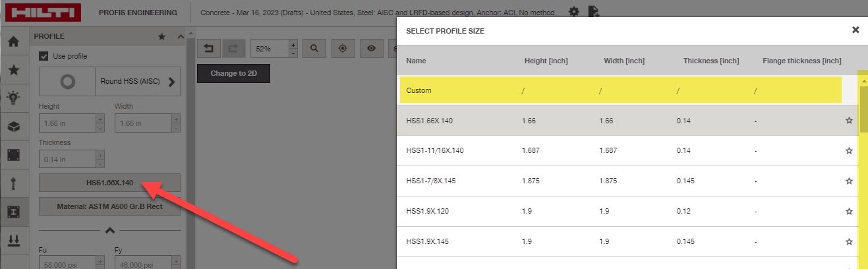Screen dimensions: 868x269
Task: Click the magnifier zoom icon
Action: point(314,48)
